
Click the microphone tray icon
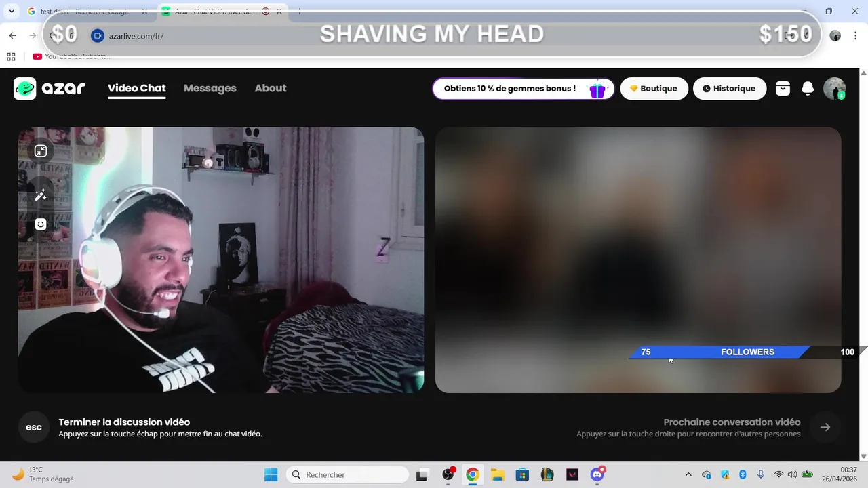pos(761,474)
